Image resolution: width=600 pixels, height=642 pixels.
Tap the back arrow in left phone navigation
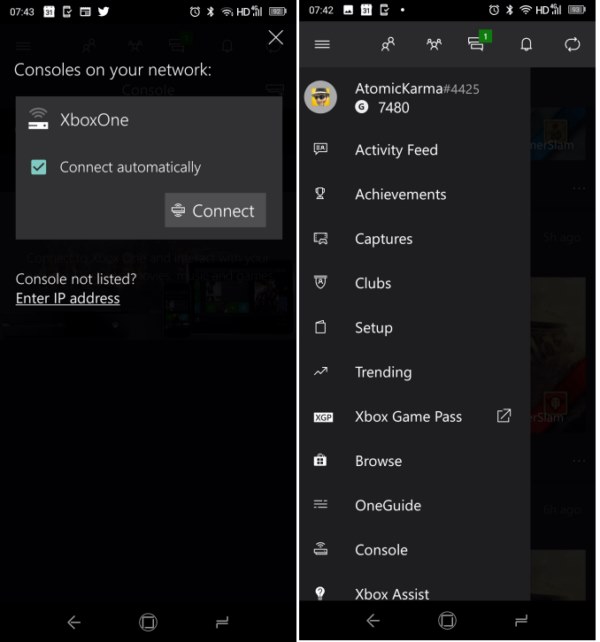click(x=74, y=622)
